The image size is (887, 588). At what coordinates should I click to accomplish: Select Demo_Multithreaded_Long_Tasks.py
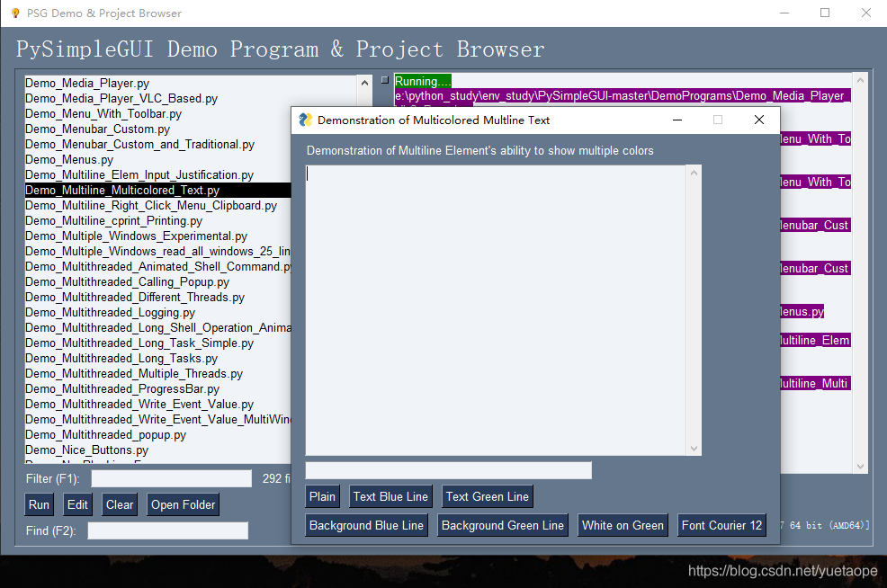121,358
